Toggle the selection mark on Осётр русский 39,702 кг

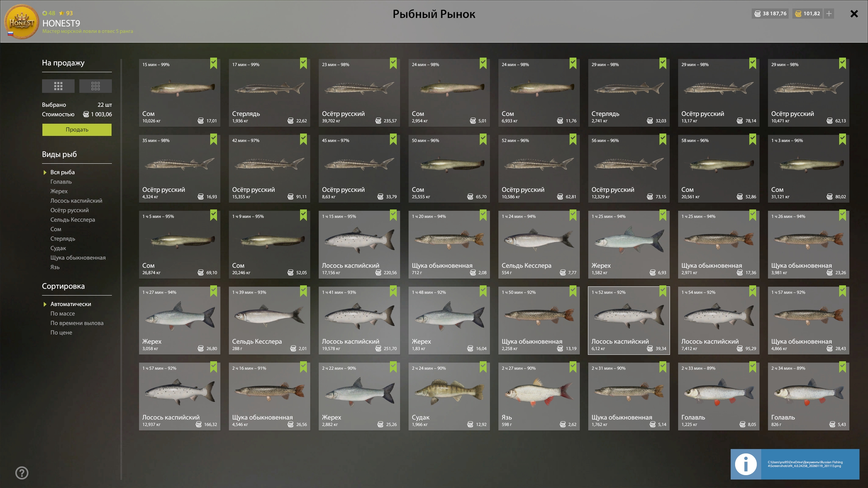tap(393, 63)
